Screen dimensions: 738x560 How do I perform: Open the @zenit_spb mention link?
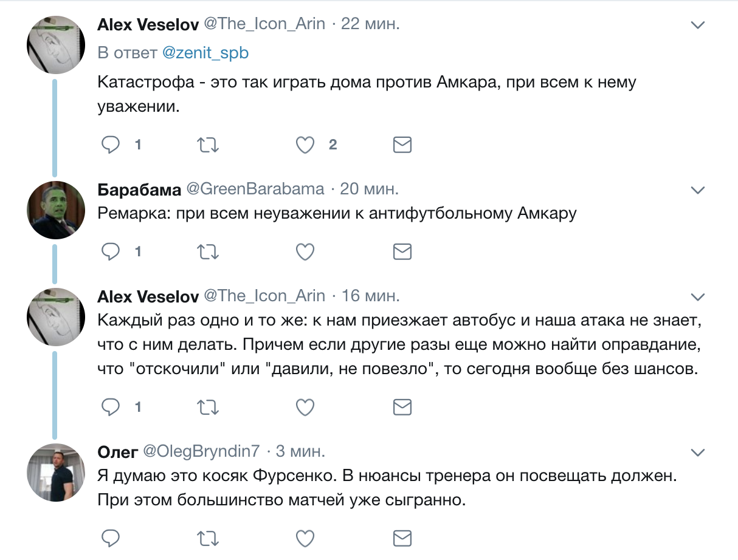pyautogui.click(x=206, y=53)
